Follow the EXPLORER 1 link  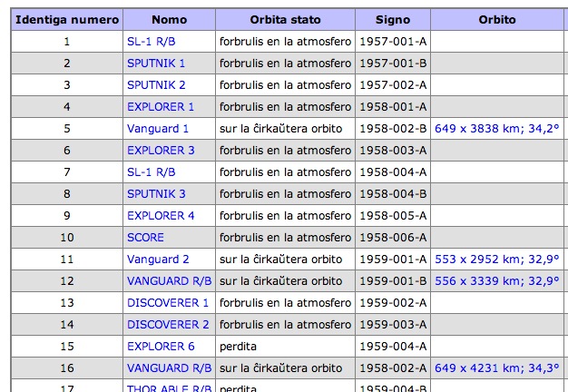pos(161,107)
